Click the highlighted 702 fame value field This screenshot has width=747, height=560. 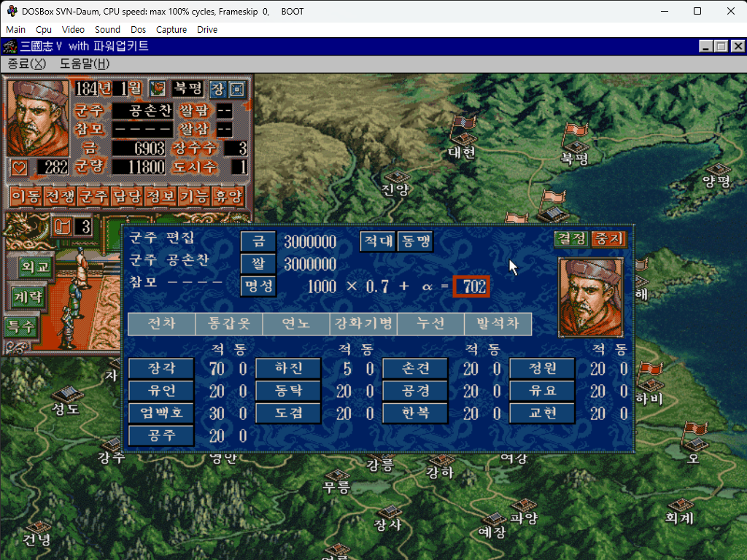pyautogui.click(x=471, y=287)
